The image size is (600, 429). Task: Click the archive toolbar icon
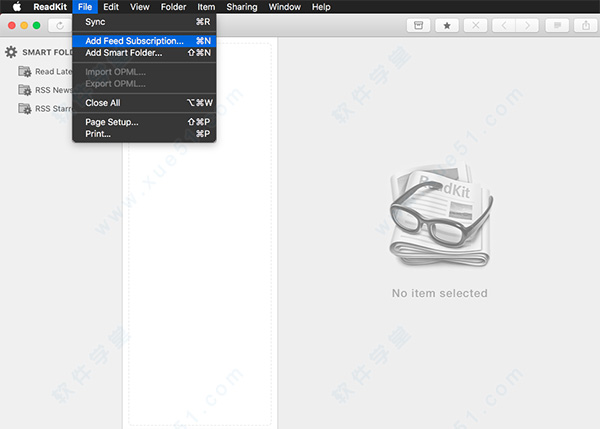coord(419,26)
